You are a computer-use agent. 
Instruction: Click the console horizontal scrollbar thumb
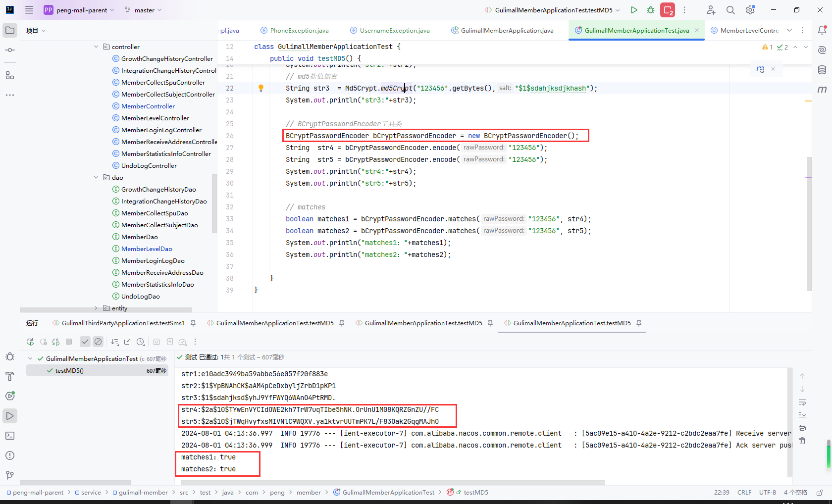393,482
